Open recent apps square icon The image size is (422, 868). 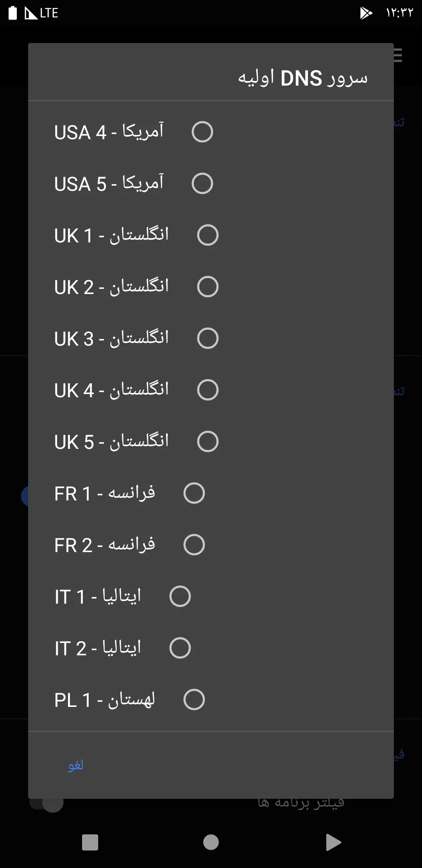pyautogui.click(x=90, y=842)
